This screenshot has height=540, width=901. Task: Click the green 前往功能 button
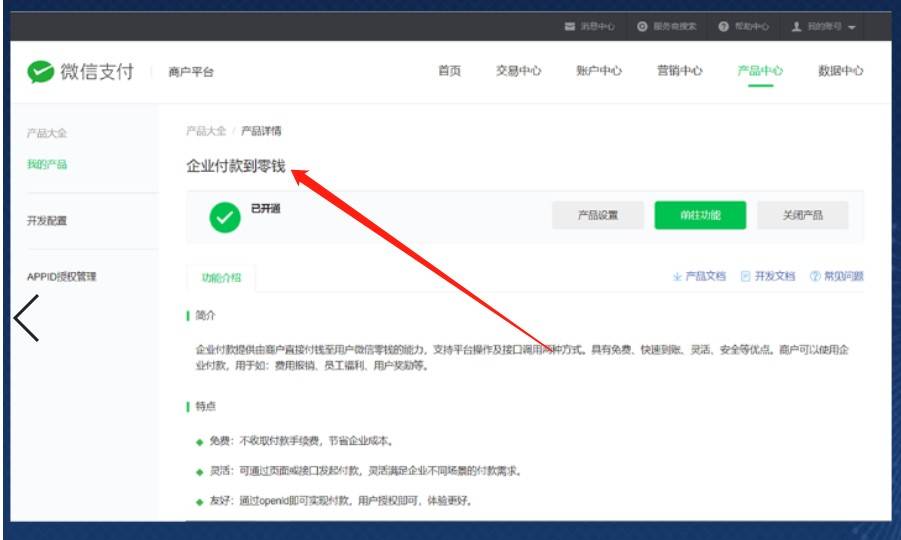pos(700,215)
